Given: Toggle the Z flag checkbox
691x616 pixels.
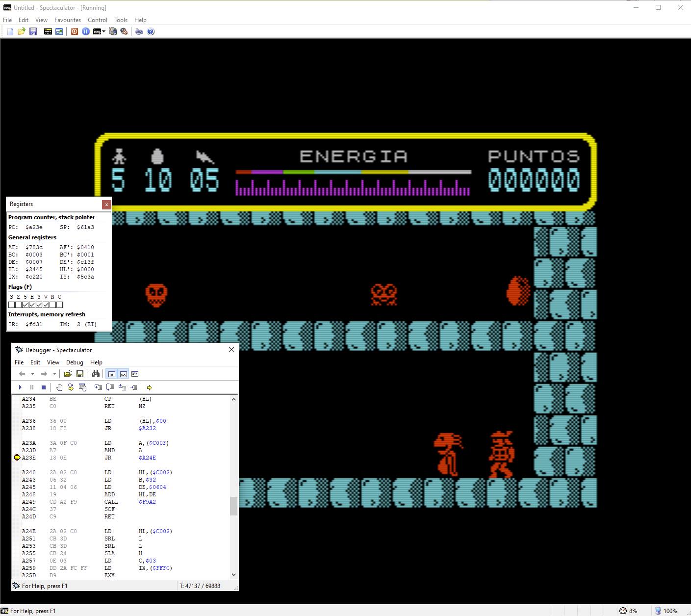Looking at the screenshot, I should point(18,305).
